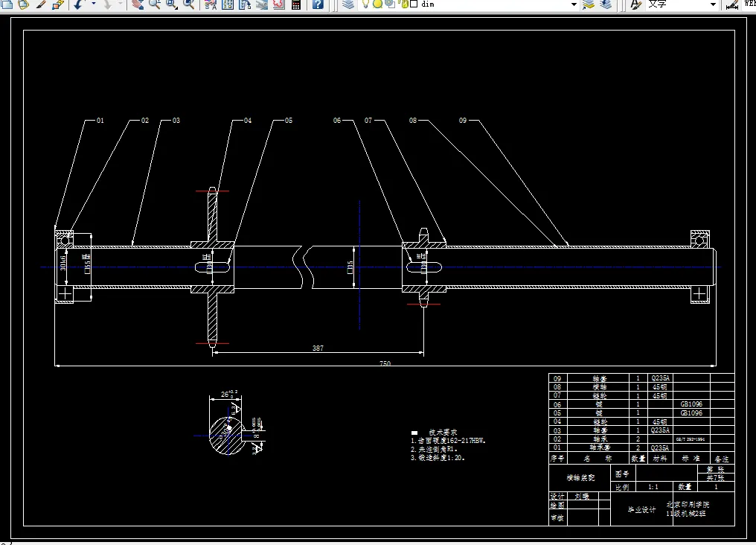Toggle the dim layer lightbulb on/off

[x=365, y=4]
